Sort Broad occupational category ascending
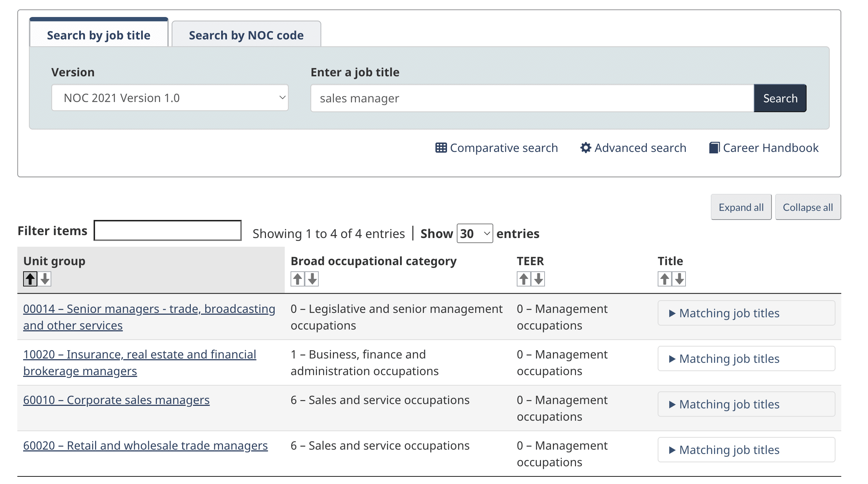This screenshot has height=484, width=868. pos(297,279)
